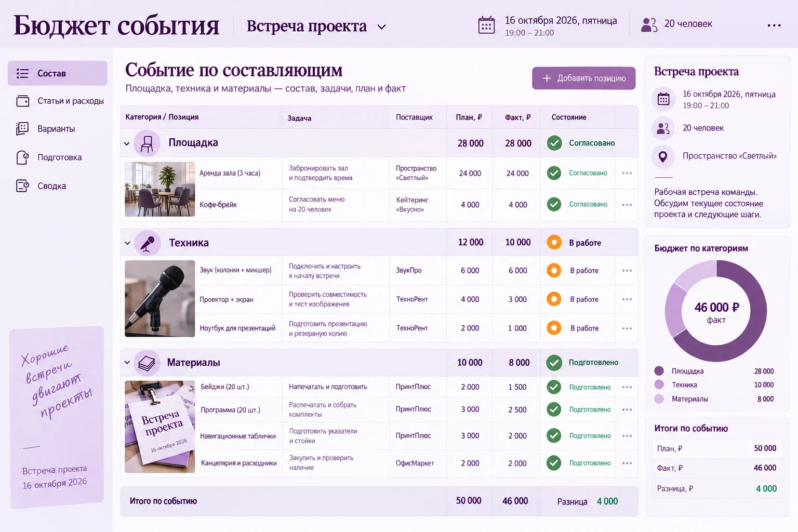
Task: Open the badge photo thumbnail in Материалы
Action: (x=160, y=427)
